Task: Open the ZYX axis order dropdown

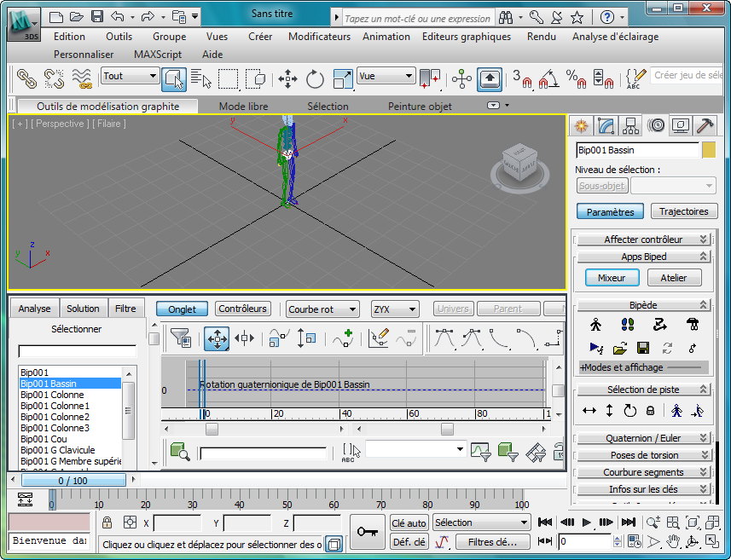Action: [394, 309]
